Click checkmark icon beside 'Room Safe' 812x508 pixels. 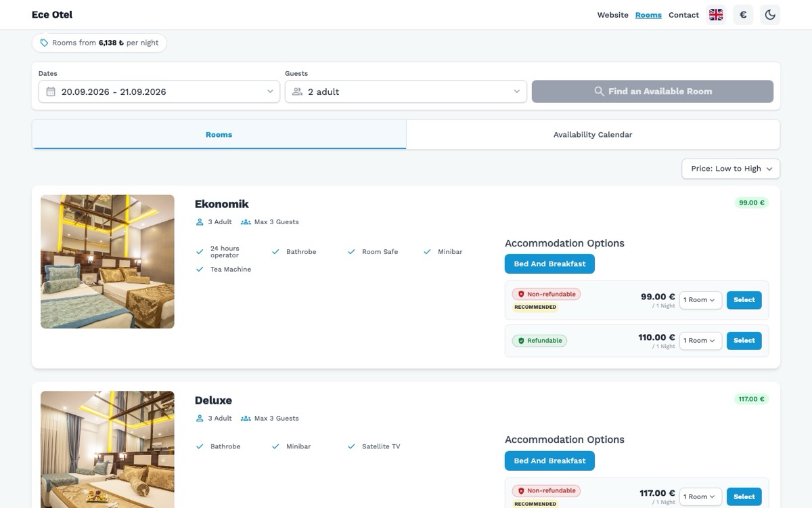tap(351, 252)
